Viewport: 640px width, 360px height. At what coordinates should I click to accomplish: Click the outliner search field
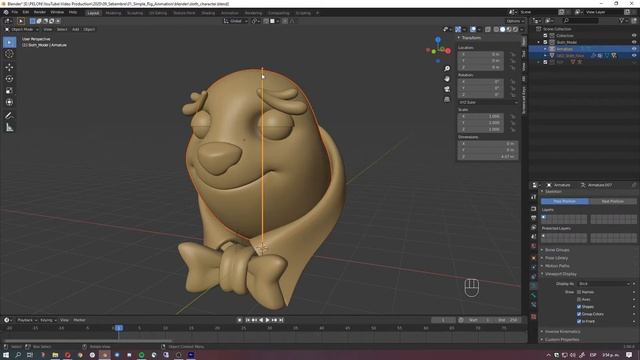coord(581,20)
